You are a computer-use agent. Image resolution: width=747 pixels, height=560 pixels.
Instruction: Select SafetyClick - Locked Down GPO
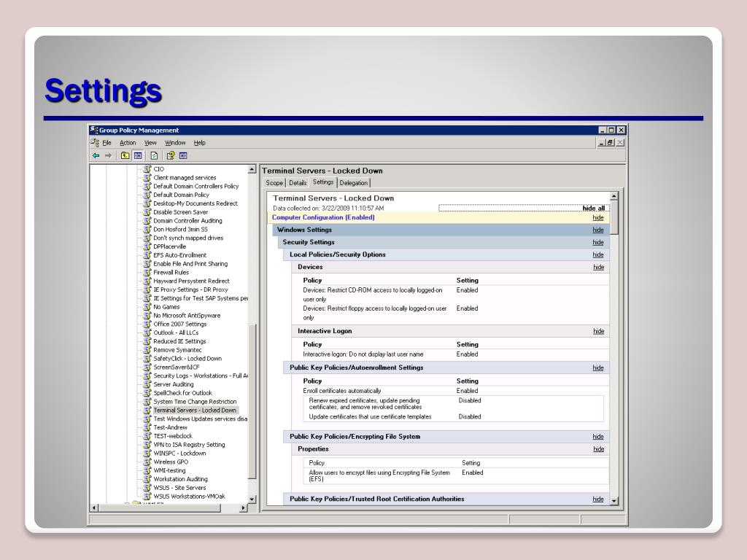pos(187,359)
